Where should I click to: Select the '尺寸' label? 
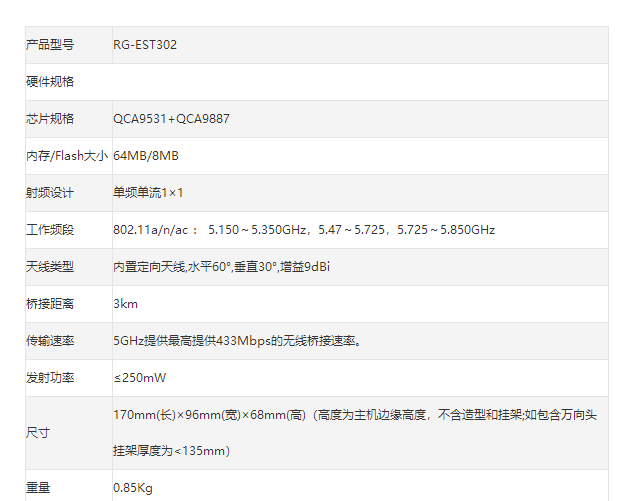tap(38, 433)
